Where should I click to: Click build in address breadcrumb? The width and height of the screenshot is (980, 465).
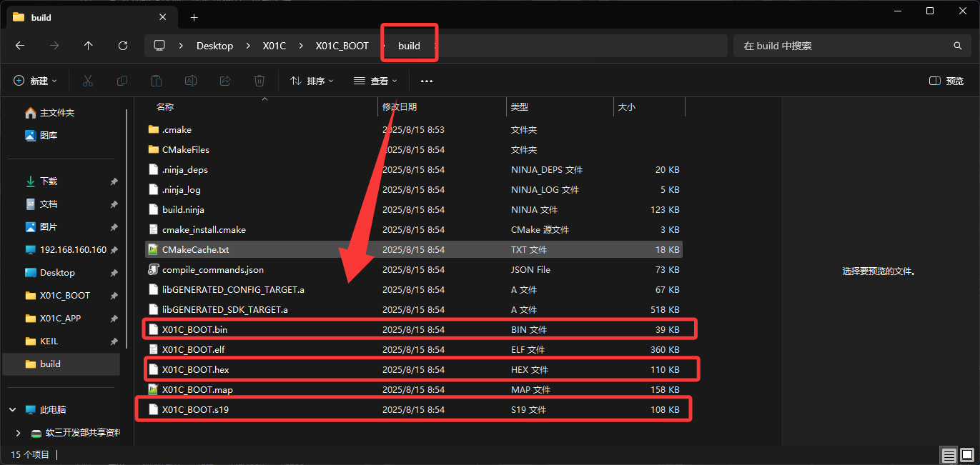[409, 46]
